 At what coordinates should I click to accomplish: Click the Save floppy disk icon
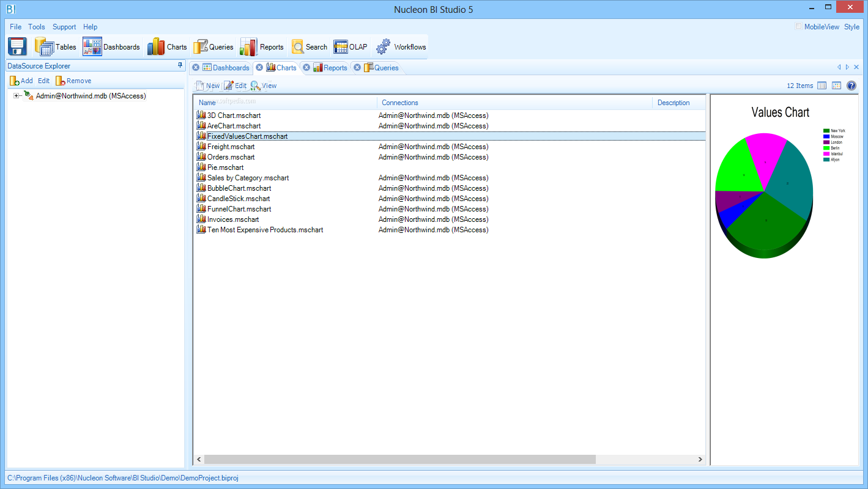click(x=17, y=47)
